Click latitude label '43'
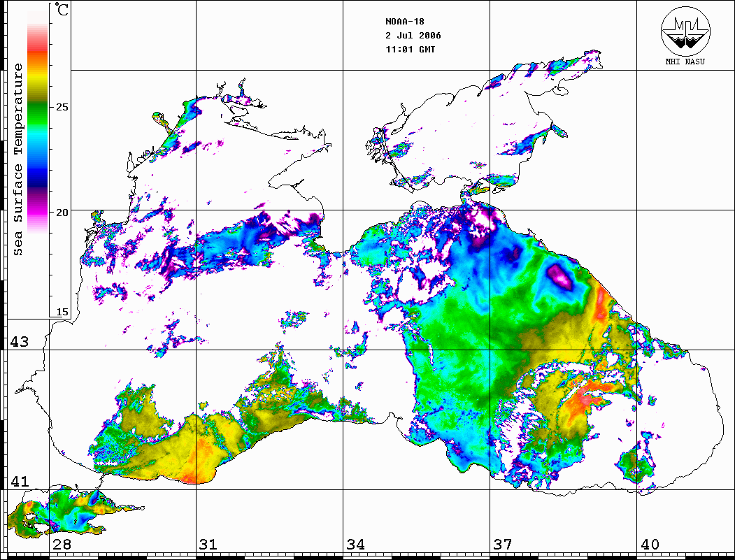Image resolution: width=735 pixels, height=560 pixels. [x=19, y=342]
